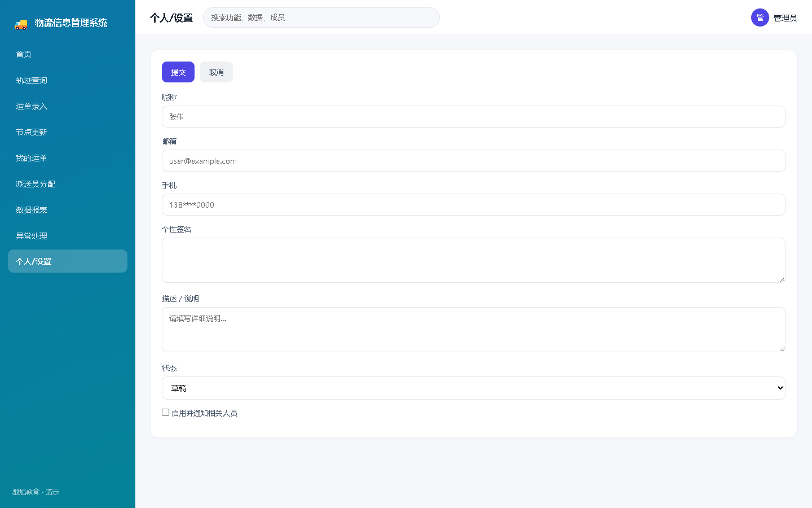Click the 个人/设置 page heading
This screenshot has width=812, height=508.
171,18
